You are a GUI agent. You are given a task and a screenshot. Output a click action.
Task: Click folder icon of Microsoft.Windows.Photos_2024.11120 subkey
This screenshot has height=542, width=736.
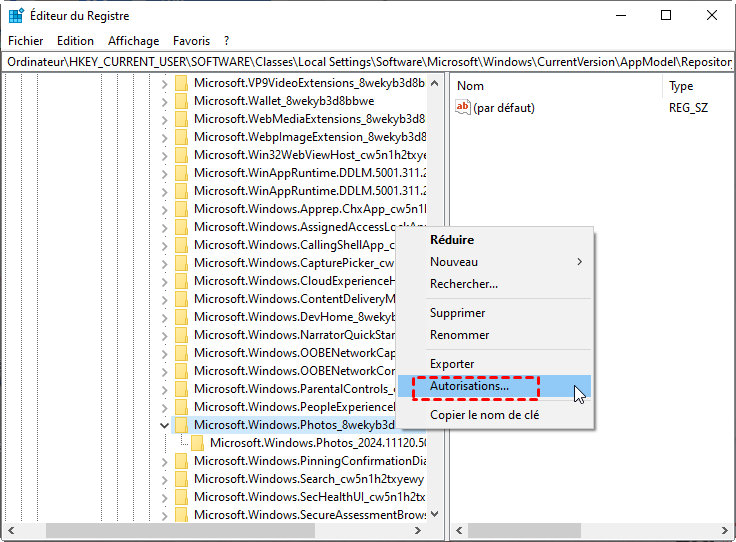point(198,443)
